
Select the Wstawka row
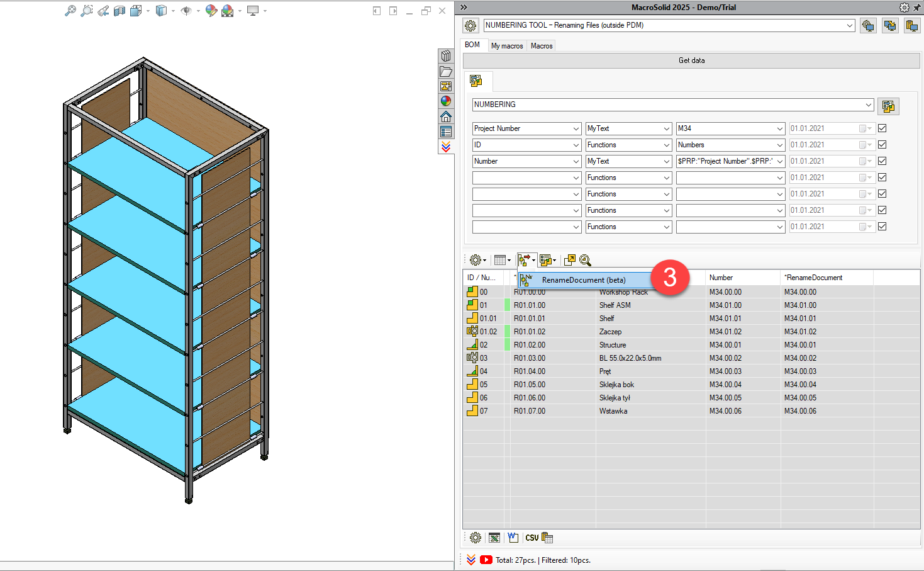[691, 411]
